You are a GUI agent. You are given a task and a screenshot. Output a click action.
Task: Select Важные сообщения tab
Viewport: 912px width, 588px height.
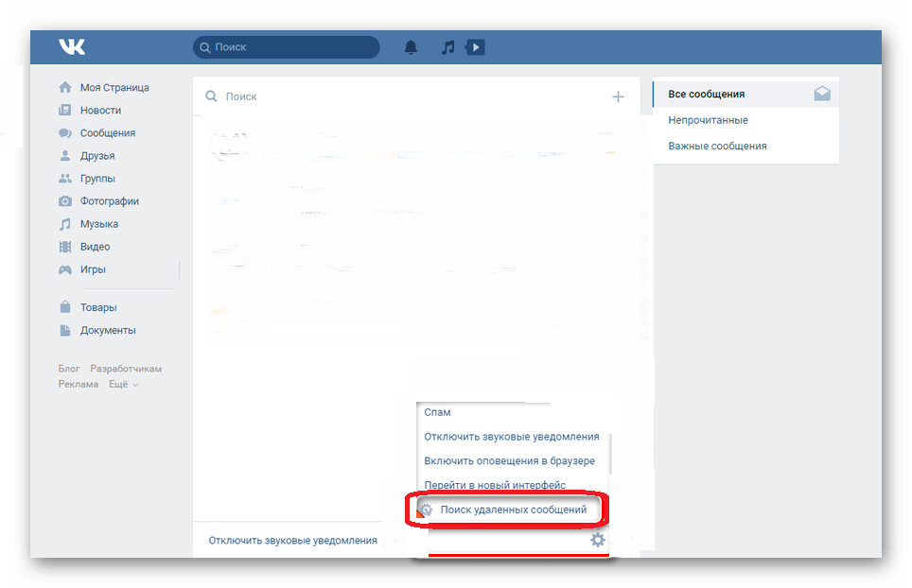[x=717, y=146]
